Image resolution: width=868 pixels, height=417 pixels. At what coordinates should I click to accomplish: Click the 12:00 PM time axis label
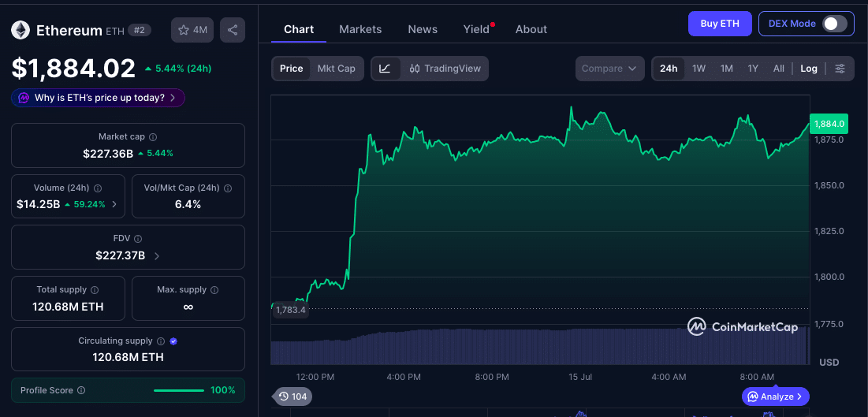(x=315, y=377)
